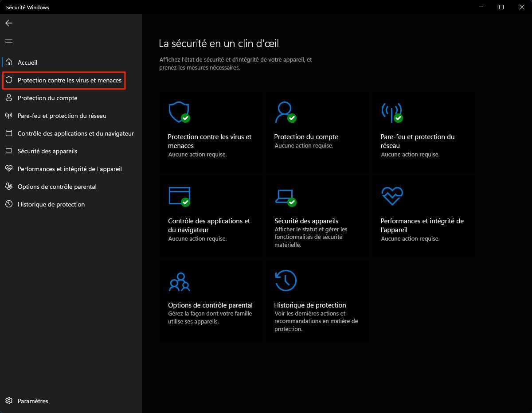Open the Protection contre les virus et menaces tile title
The width and height of the screenshot is (532, 413).
(x=210, y=141)
